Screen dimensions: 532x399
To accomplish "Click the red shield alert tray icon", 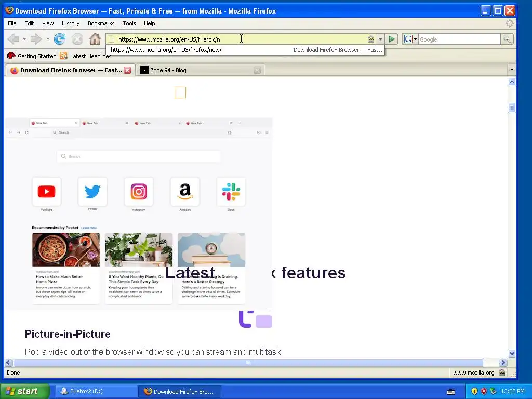I will (x=484, y=392).
